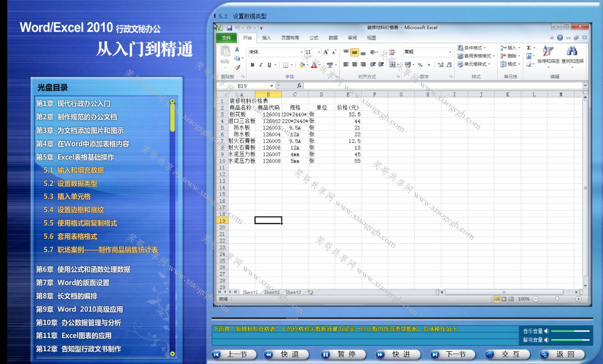Toggle middle vertical alignment
This screenshot has width=603, height=364.
point(355,52)
